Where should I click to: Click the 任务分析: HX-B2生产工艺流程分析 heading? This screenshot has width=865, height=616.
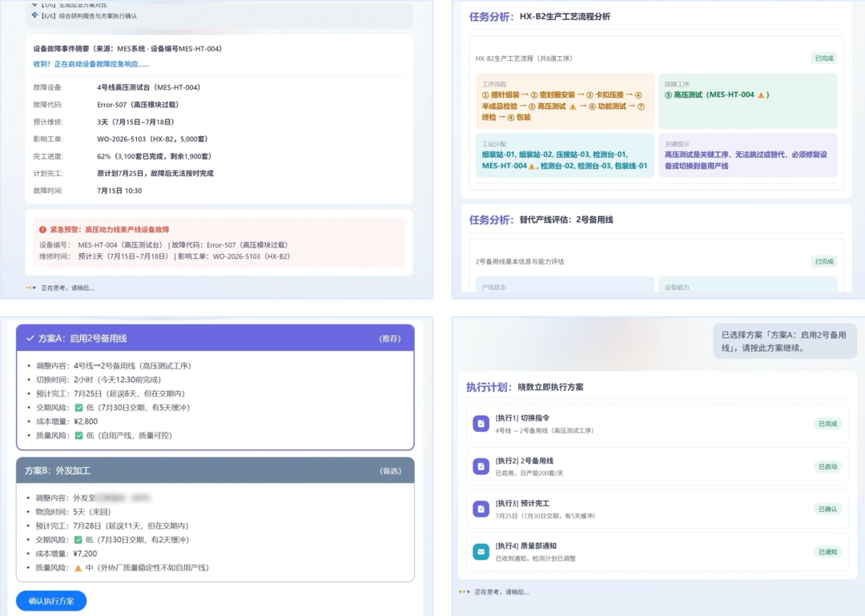(x=540, y=17)
